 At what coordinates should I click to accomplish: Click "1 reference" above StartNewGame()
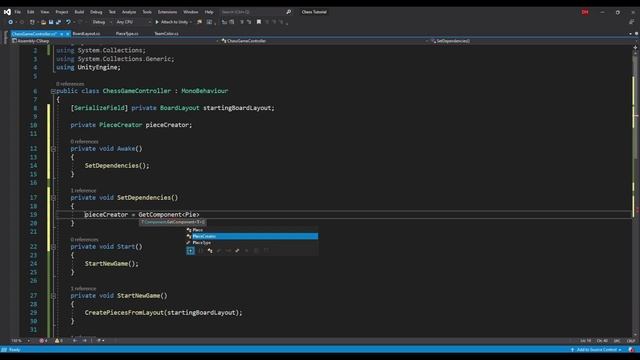tap(83, 289)
